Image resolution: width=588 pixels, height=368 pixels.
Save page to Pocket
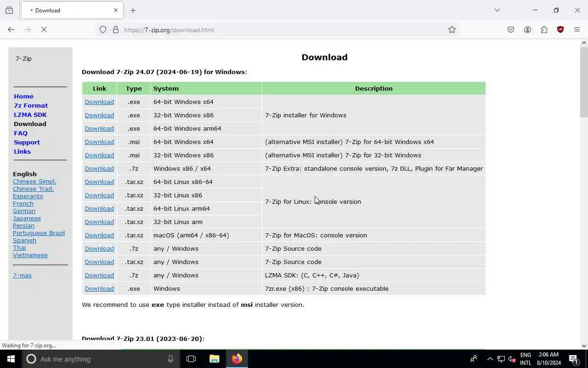point(511,29)
